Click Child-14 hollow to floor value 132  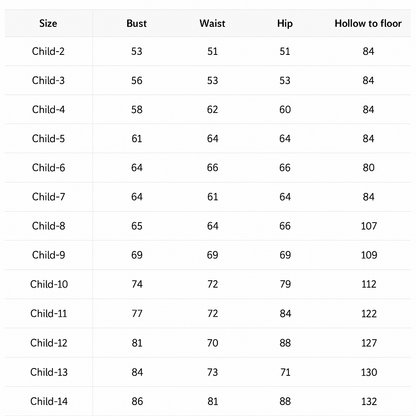(x=369, y=401)
